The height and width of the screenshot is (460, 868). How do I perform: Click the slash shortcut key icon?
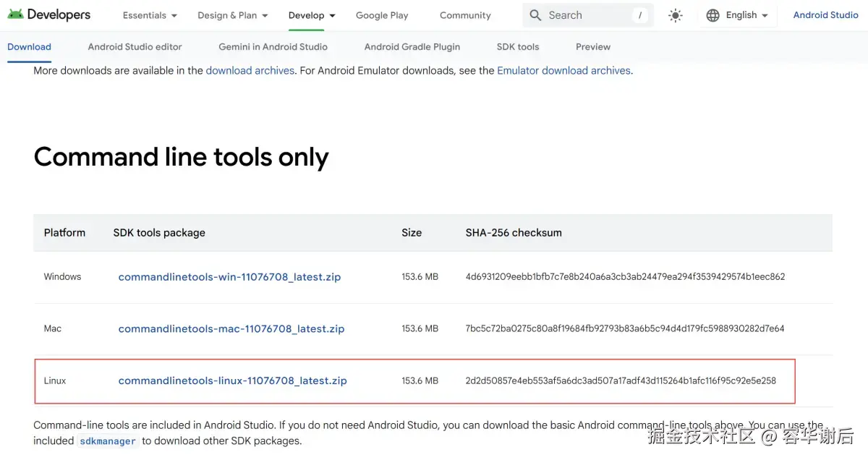point(640,15)
